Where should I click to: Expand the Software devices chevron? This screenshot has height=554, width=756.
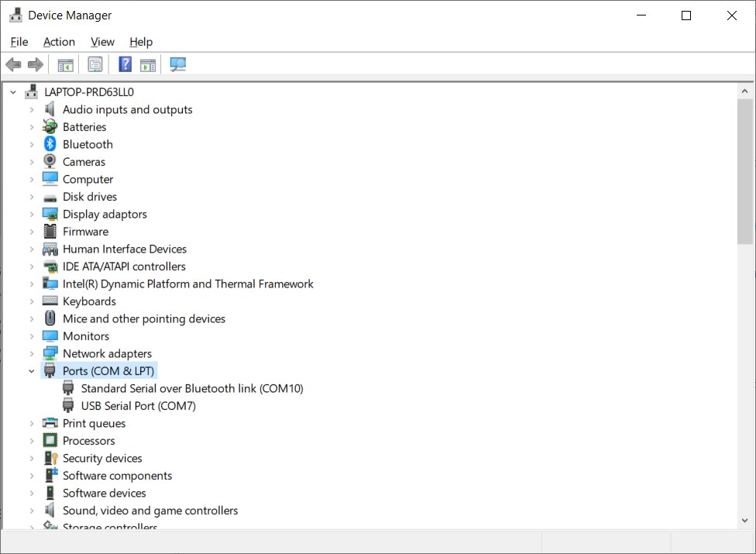32,493
